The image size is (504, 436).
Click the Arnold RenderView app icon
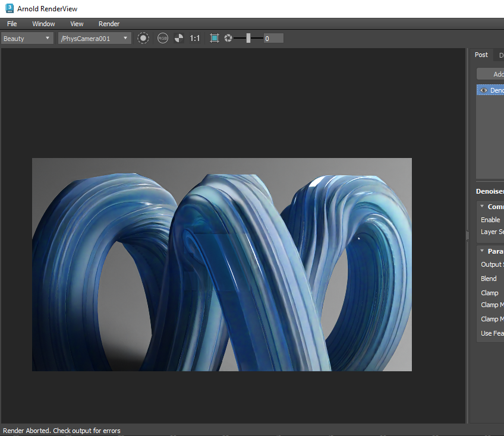point(9,8)
